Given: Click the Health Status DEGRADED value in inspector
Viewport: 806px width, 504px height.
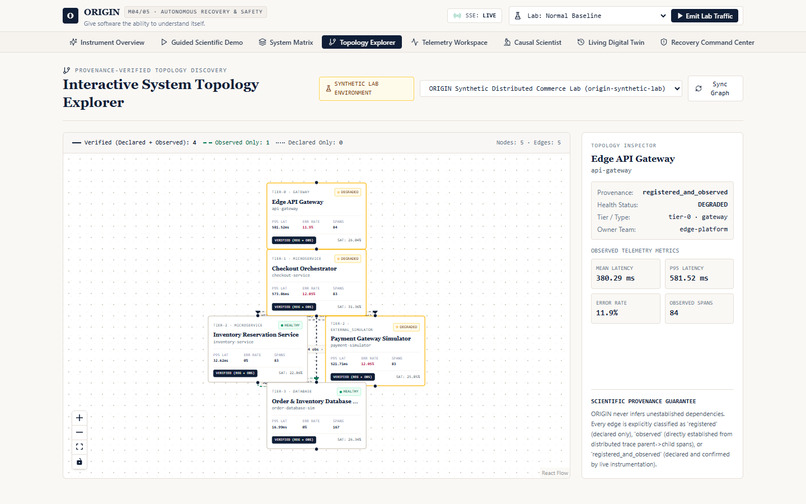Looking at the screenshot, I should [712, 204].
